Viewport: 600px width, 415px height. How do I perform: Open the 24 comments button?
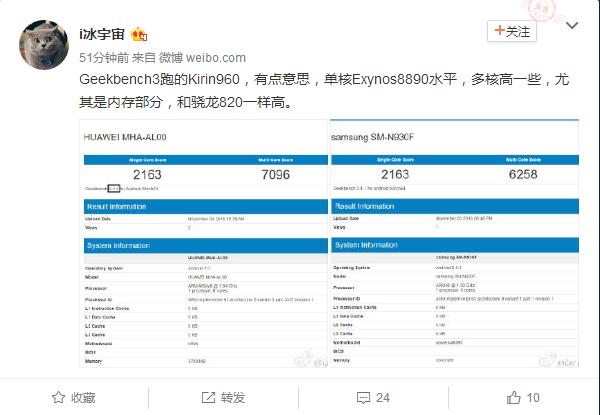[x=373, y=398]
